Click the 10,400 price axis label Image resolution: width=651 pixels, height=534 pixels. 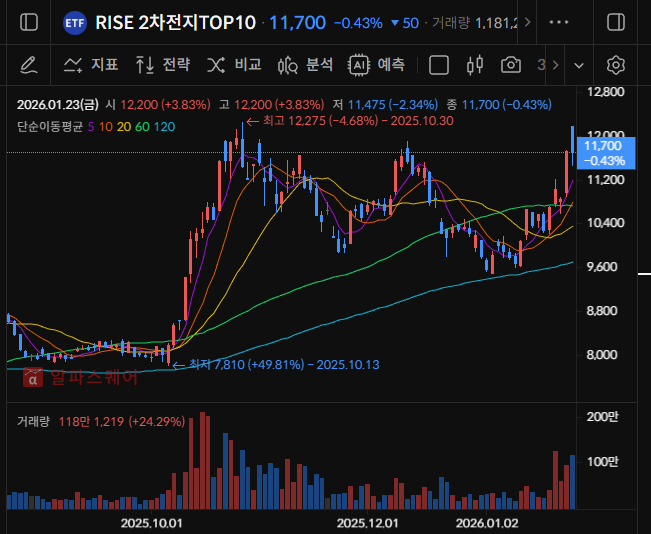(606, 223)
